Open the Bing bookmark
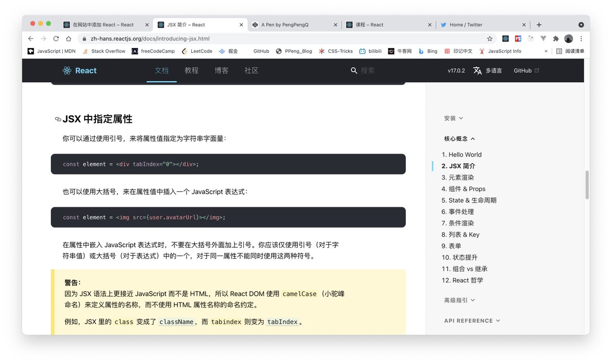 tap(428, 51)
